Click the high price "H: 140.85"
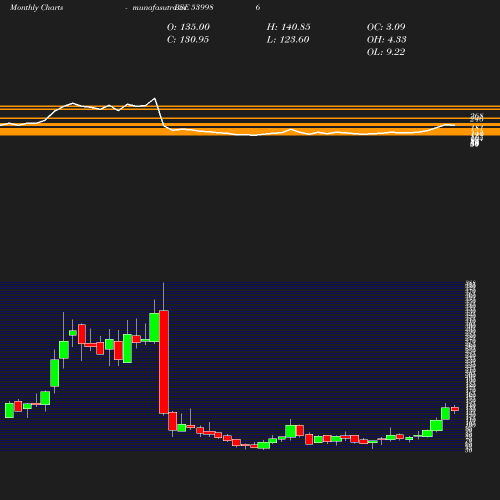The image size is (500, 500). (x=288, y=27)
